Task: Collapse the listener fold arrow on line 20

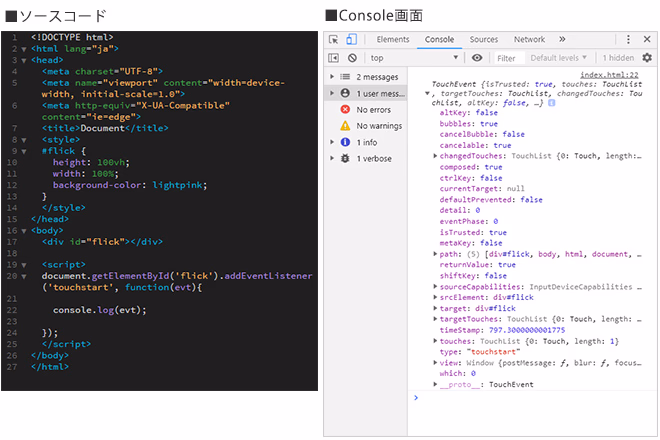Action: coord(24,277)
